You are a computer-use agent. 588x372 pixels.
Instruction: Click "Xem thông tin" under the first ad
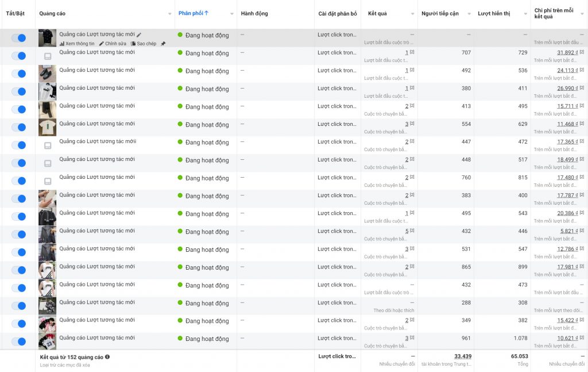78,44
